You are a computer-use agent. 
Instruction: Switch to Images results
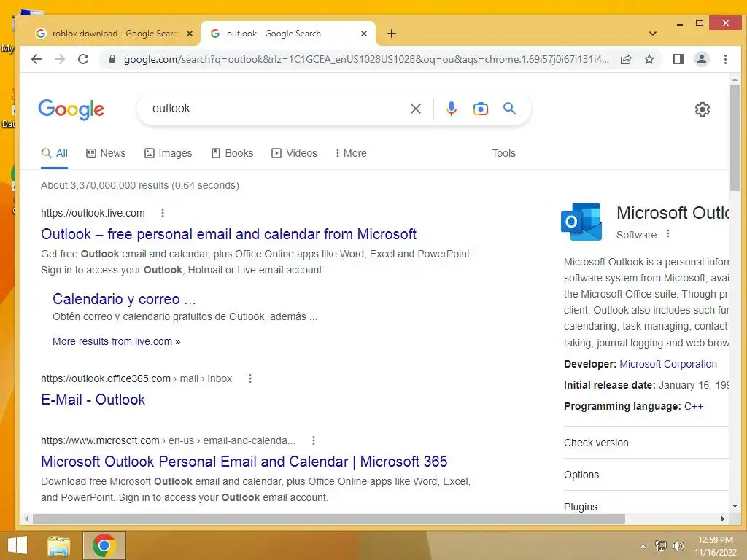click(x=169, y=153)
